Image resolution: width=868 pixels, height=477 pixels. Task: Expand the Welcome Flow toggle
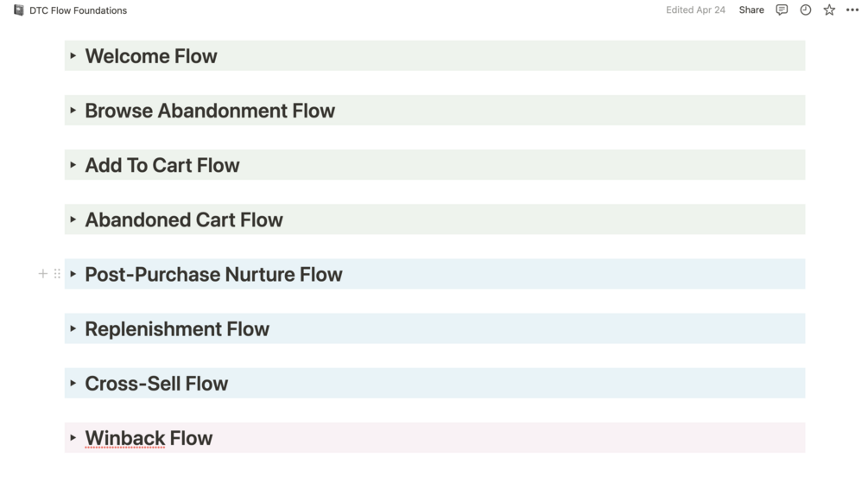point(73,55)
